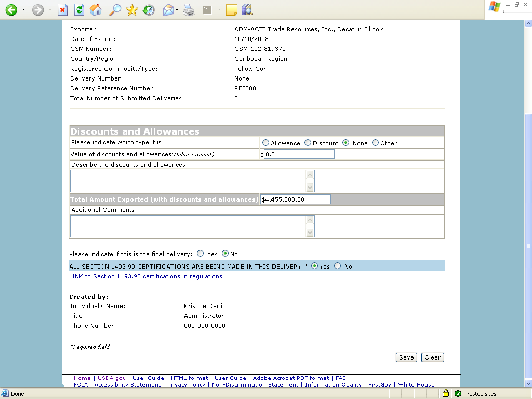
Task: Open Search with the magnifying glass icon
Action: (115, 10)
